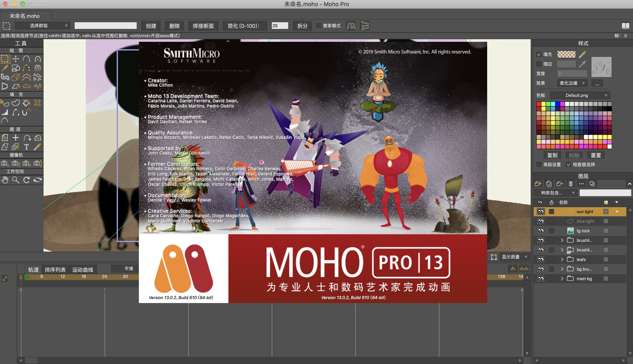Expand the leafs group layer
The height and width of the screenshot is (364, 633).
[562, 260]
